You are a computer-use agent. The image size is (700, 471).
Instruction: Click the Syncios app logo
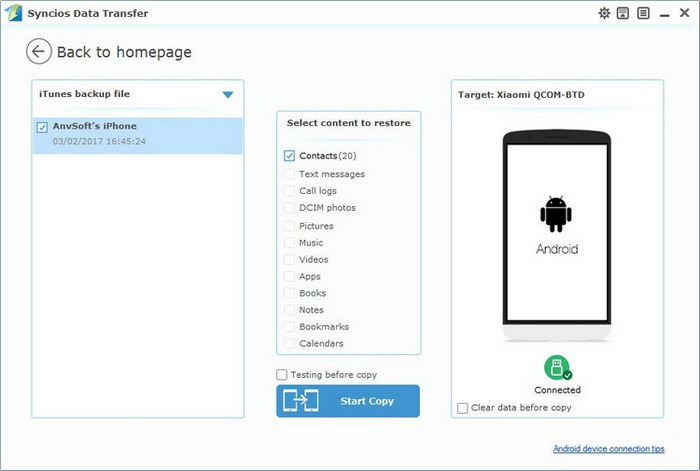[x=13, y=13]
